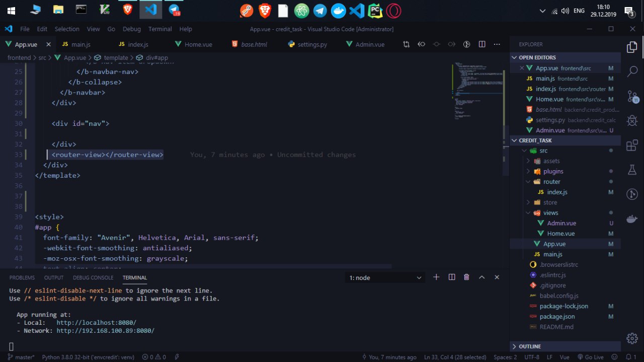Viewport: 644px width, 362px height.
Task: Open the editor More Actions ellipsis
Action: 497,44
